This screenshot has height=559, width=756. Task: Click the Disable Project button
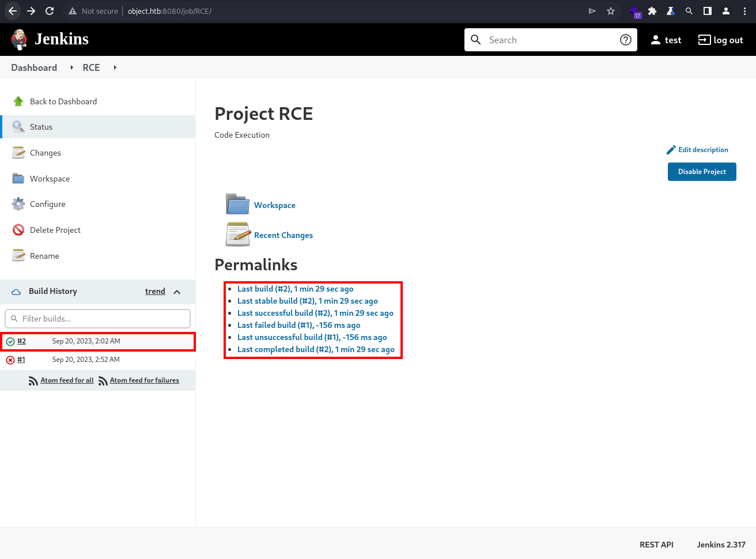click(x=702, y=172)
